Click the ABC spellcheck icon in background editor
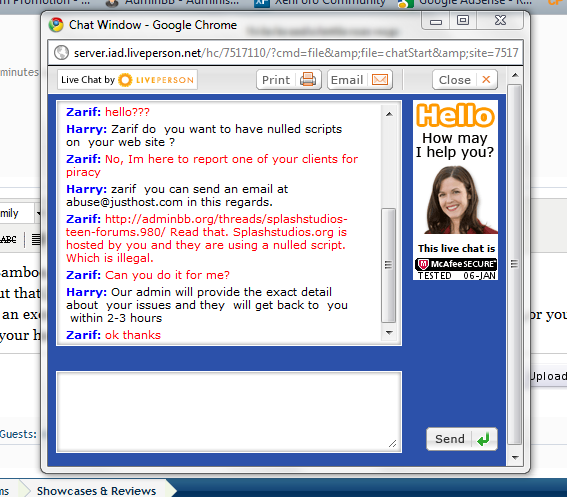This screenshot has width=567, height=497. click(8, 239)
